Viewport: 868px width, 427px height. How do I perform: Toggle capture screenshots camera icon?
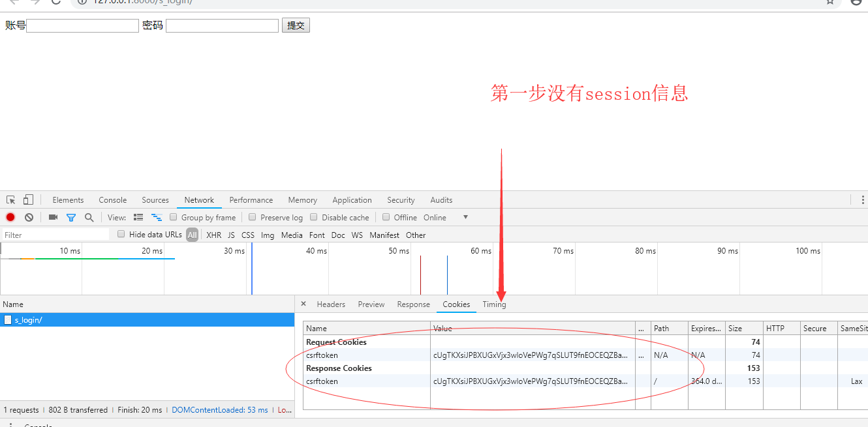click(53, 218)
